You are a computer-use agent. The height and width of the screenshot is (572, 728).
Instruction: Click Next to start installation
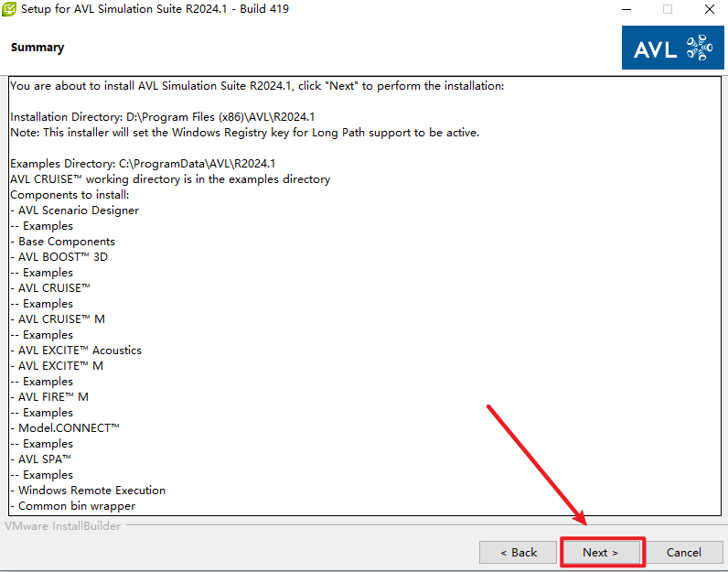pyautogui.click(x=601, y=552)
